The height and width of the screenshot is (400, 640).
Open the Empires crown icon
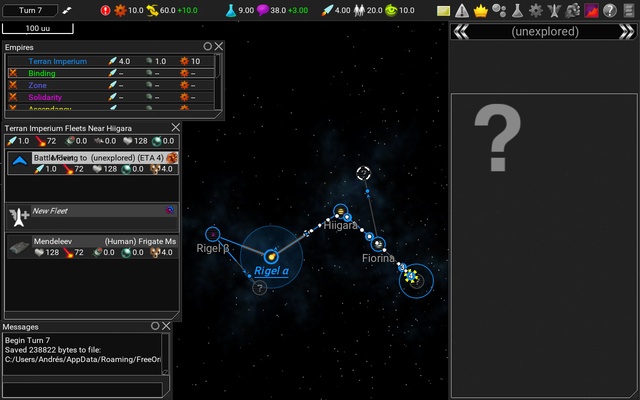(x=481, y=11)
